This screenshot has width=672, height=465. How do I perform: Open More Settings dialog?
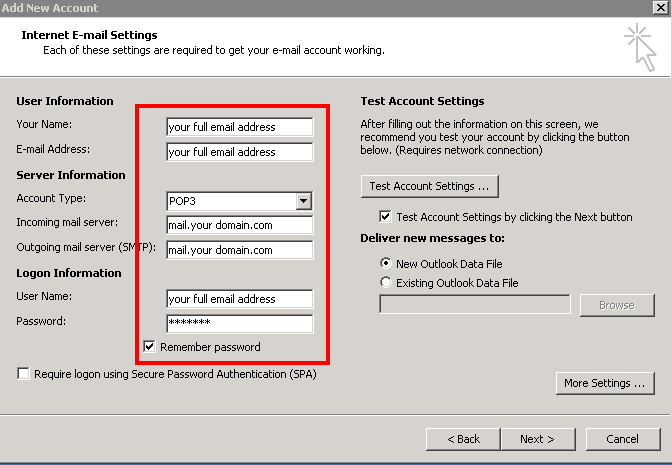605,383
